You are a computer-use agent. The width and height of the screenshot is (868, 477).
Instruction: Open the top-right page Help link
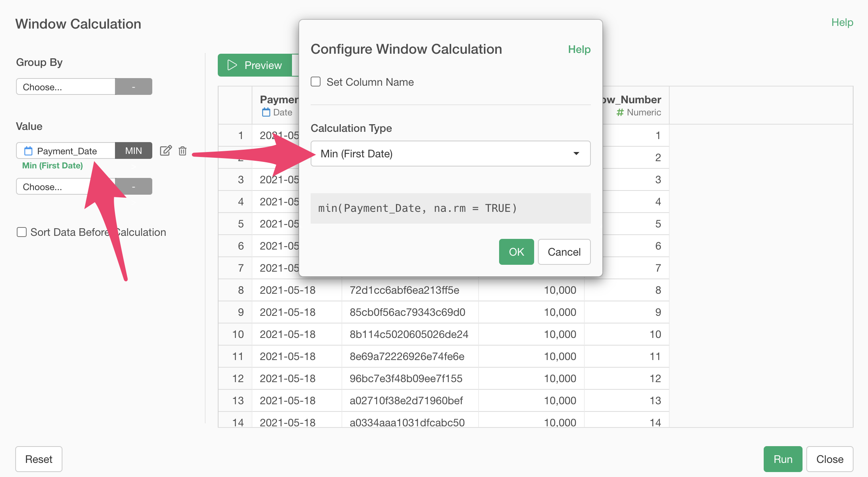[x=842, y=22]
